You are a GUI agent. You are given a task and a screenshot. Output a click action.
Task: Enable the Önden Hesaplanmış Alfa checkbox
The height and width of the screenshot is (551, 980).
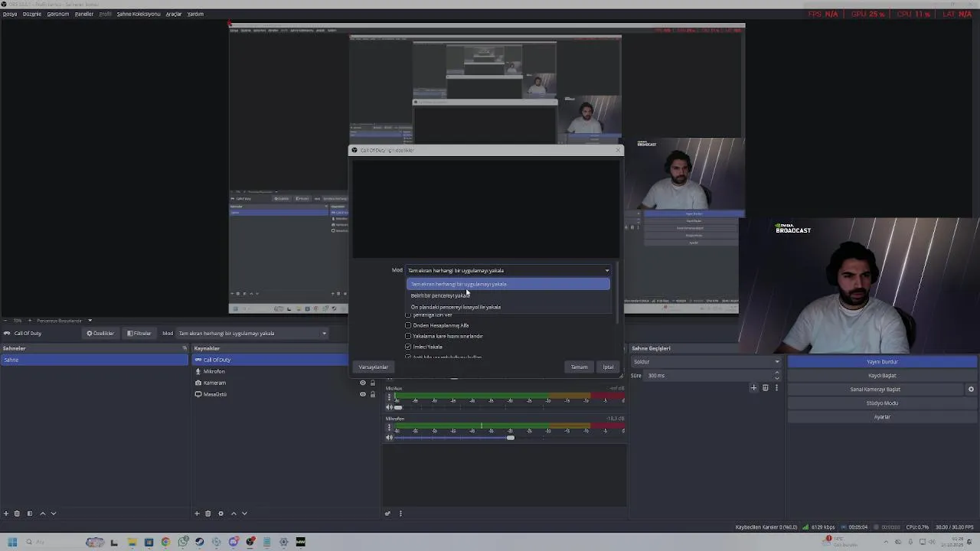coord(408,325)
